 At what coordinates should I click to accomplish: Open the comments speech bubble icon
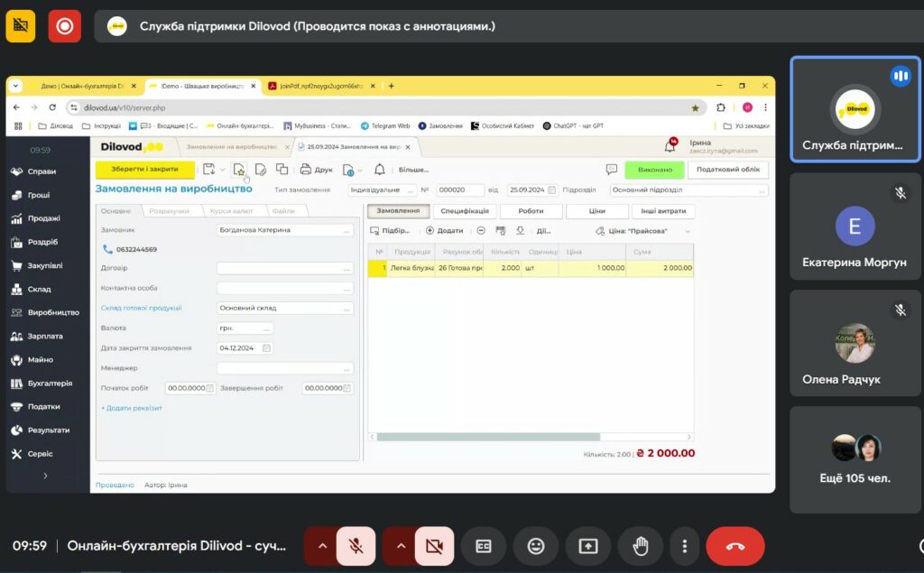tap(612, 170)
